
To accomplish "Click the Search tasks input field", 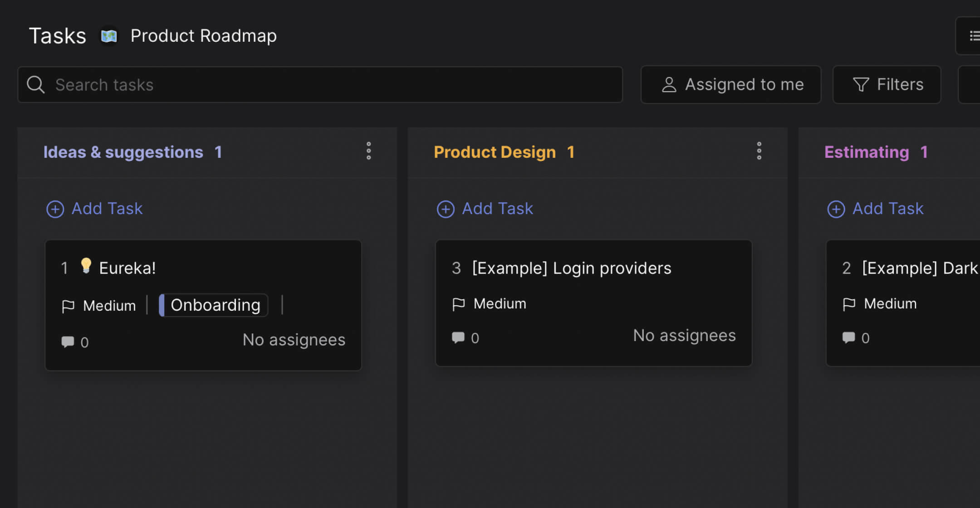I will (x=272, y=84).
